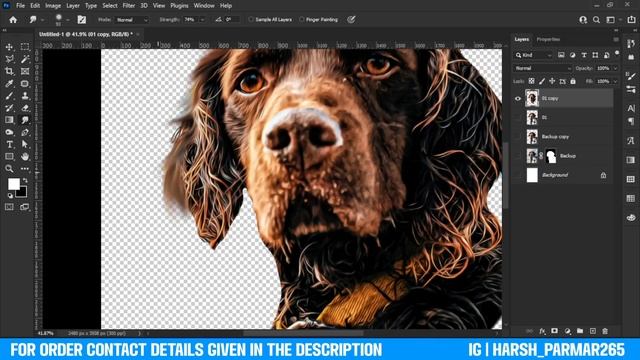Select the Untitled-1 document tab

tap(86, 34)
